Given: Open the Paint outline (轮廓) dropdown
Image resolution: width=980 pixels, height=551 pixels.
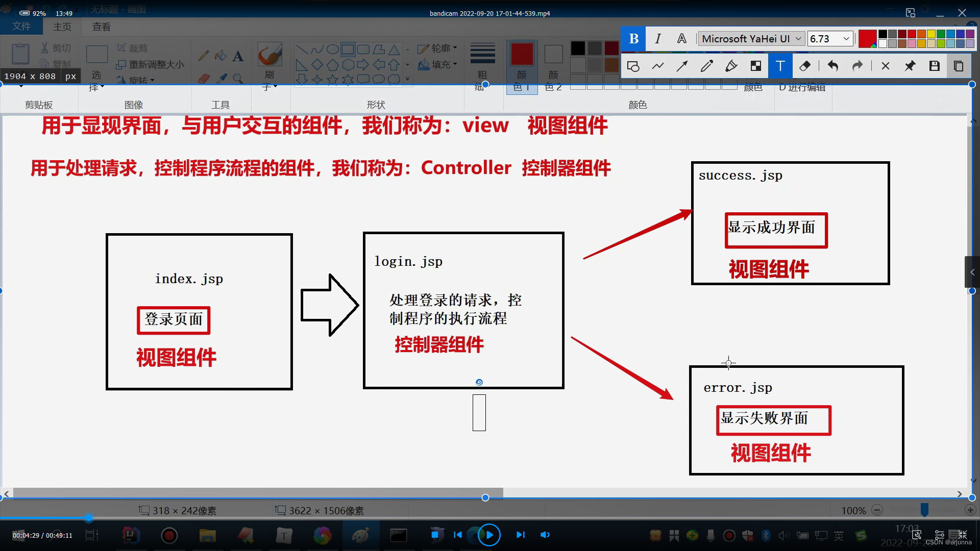Looking at the screenshot, I should (x=437, y=48).
